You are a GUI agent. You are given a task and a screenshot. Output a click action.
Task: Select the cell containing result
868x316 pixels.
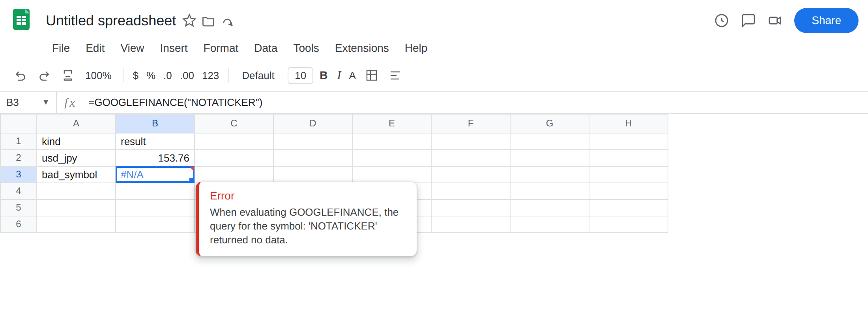pyautogui.click(x=155, y=141)
